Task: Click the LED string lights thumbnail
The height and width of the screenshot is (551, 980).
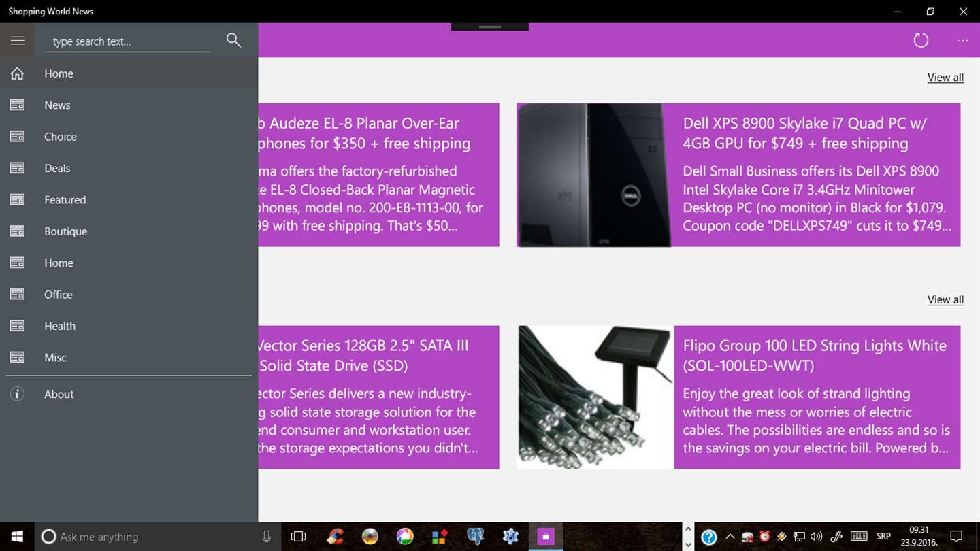Action: click(x=595, y=397)
